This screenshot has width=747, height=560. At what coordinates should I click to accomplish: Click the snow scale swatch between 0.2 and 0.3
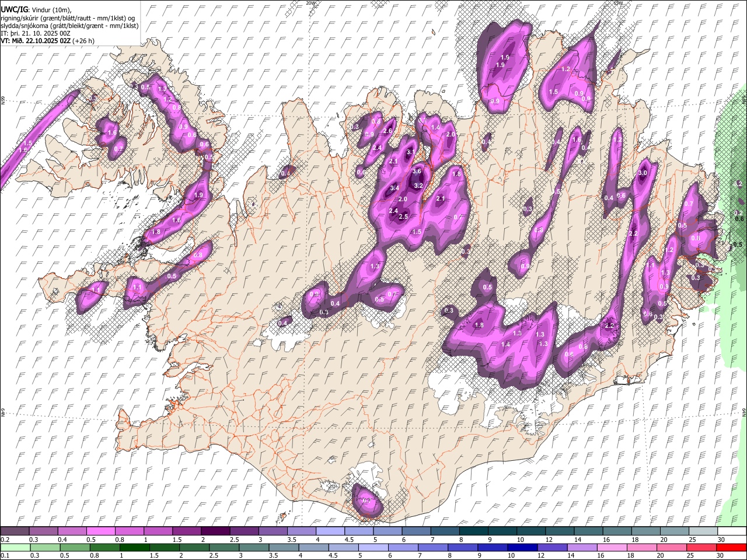[x=15, y=531]
